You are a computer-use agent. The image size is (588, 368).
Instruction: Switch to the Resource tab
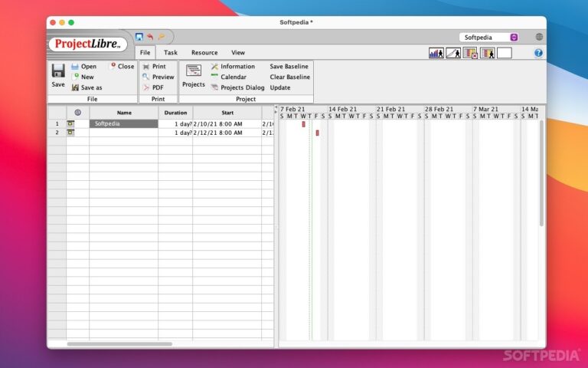click(204, 53)
